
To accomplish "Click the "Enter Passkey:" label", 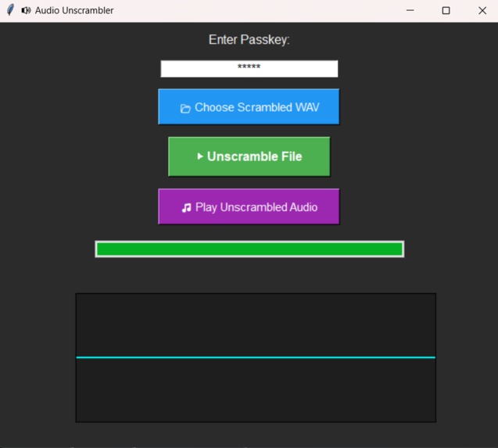I will pyautogui.click(x=249, y=40).
